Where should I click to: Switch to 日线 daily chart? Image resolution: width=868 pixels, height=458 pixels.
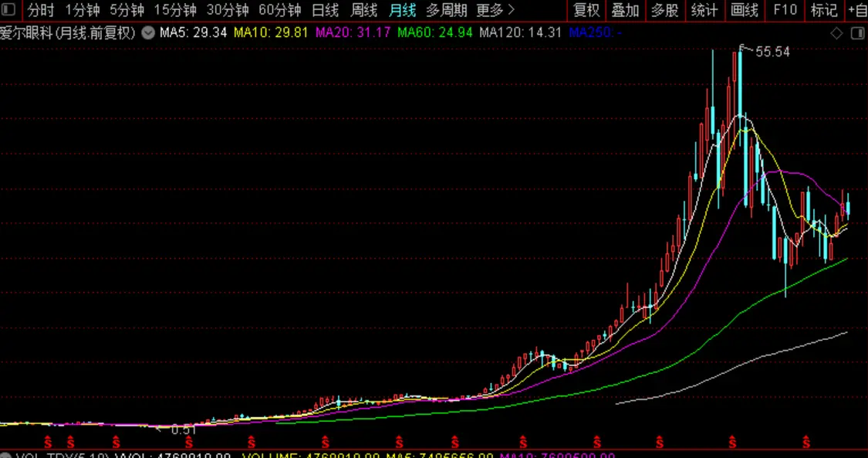(325, 10)
